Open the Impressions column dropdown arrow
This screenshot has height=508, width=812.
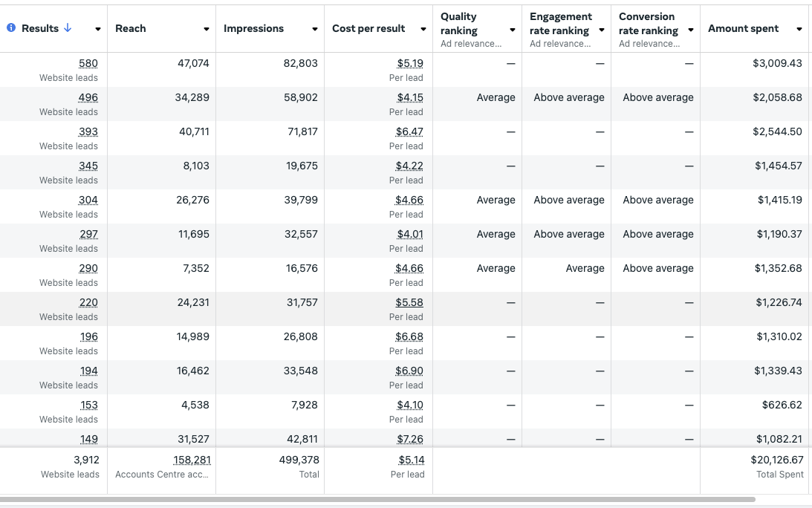pos(314,29)
